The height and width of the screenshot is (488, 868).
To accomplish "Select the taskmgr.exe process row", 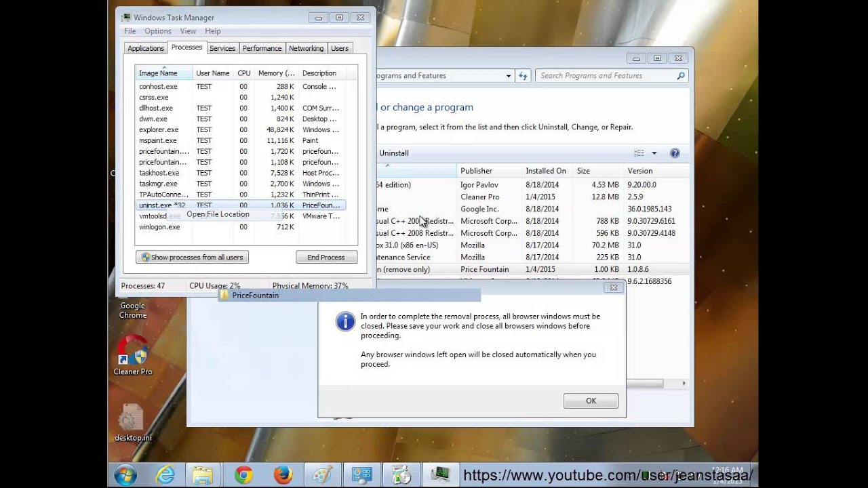I will (x=241, y=184).
